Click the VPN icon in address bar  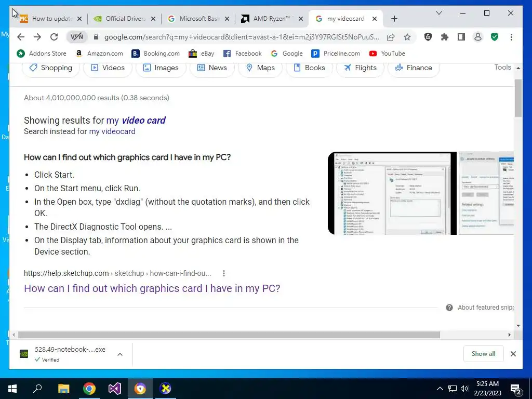77,37
